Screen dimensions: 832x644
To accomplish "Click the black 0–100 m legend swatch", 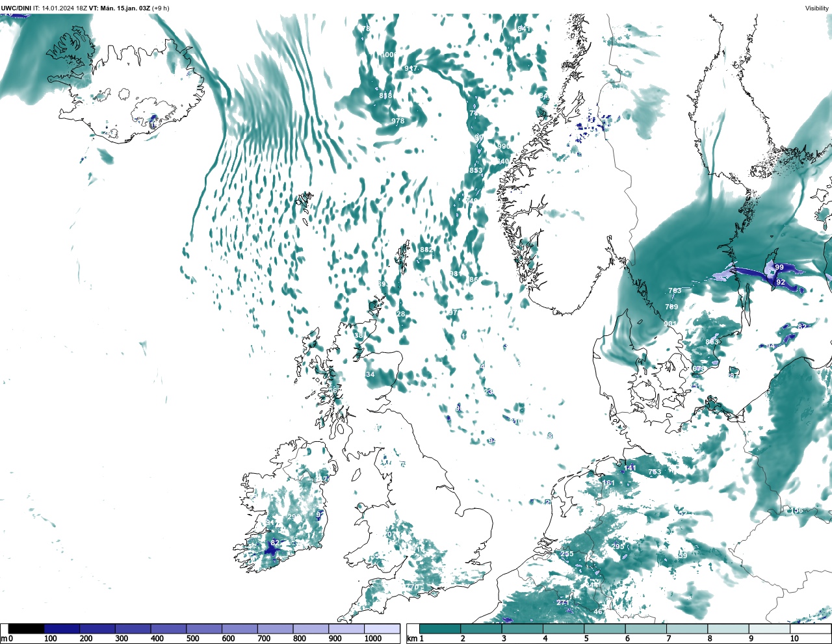I will [x=27, y=629].
